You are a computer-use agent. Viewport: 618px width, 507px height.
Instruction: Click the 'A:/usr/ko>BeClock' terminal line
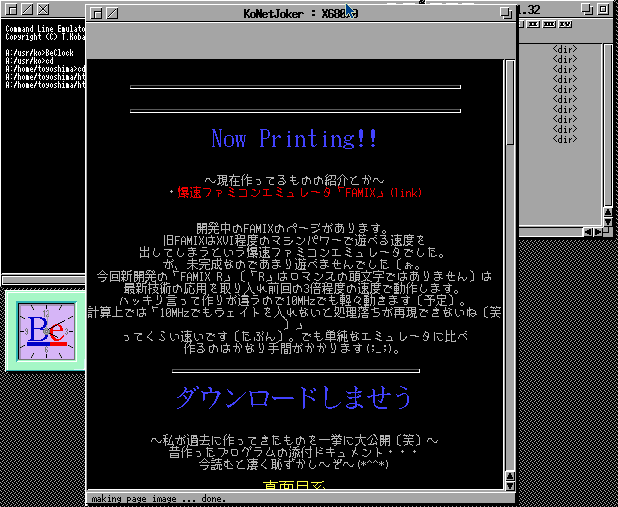(39, 53)
